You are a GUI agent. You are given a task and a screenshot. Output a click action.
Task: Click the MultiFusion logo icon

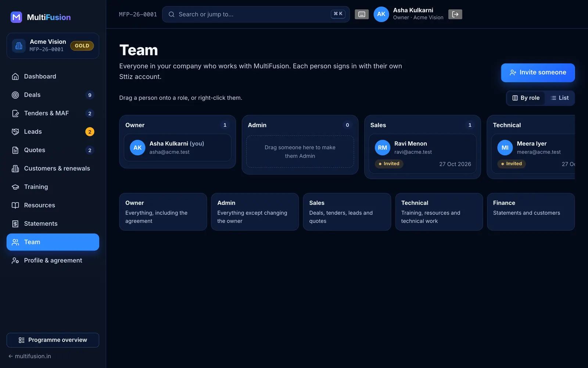click(x=16, y=17)
